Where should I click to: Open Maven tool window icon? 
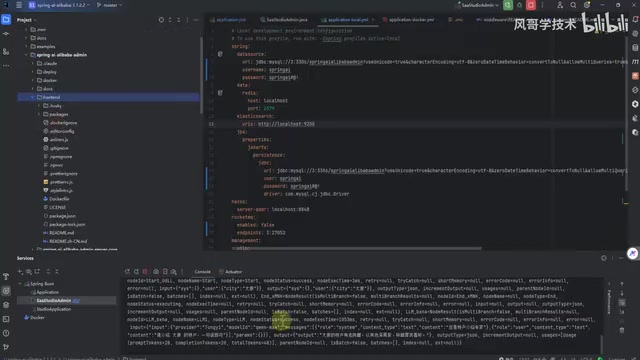635,62
